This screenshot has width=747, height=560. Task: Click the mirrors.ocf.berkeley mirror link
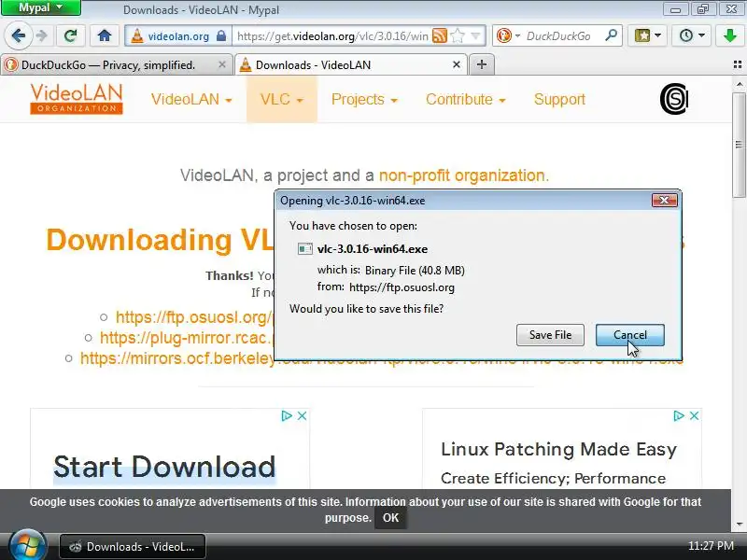177,358
